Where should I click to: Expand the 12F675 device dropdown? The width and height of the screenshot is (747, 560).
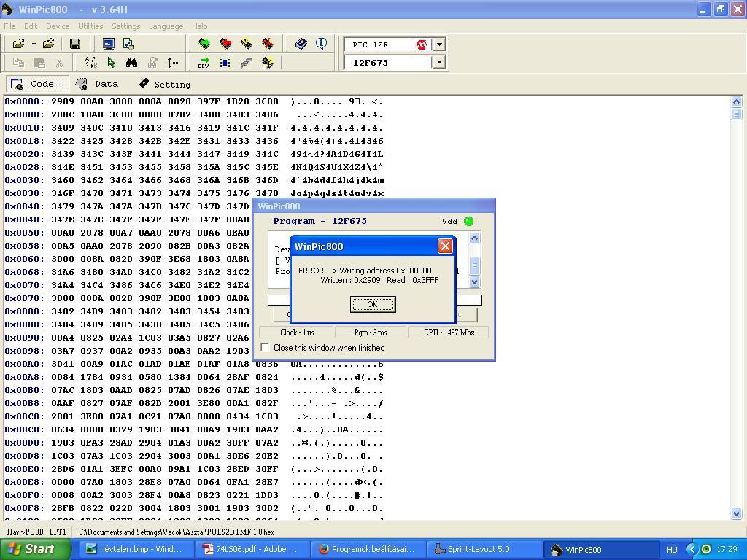pos(439,62)
